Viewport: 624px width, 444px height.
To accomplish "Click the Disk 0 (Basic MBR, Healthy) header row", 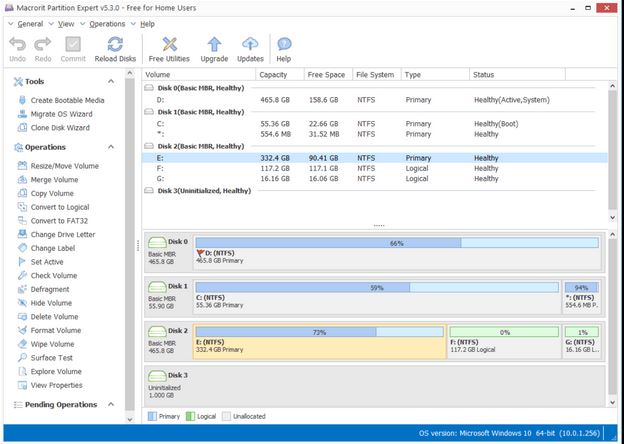I will pos(374,88).
